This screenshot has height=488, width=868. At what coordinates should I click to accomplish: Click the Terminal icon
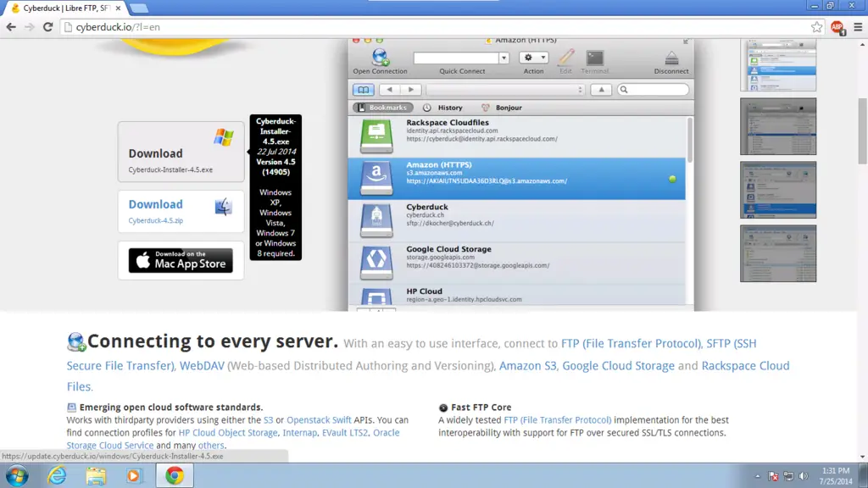click(x=595, y=58)
